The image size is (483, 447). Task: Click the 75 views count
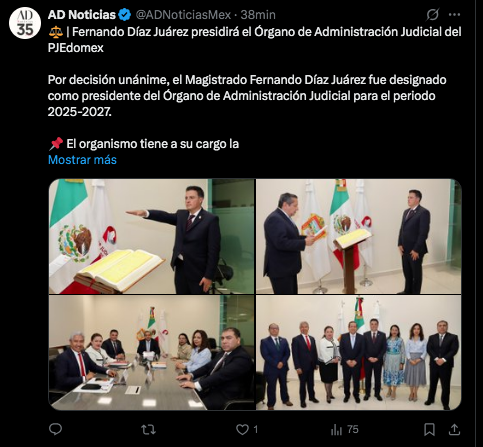pos(352,429)
